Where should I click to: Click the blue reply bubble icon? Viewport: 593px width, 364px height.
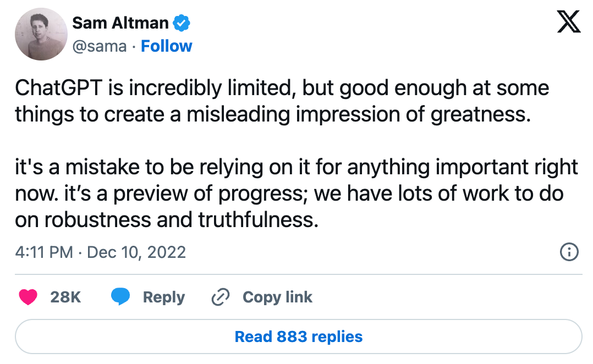tap(120, 297)
